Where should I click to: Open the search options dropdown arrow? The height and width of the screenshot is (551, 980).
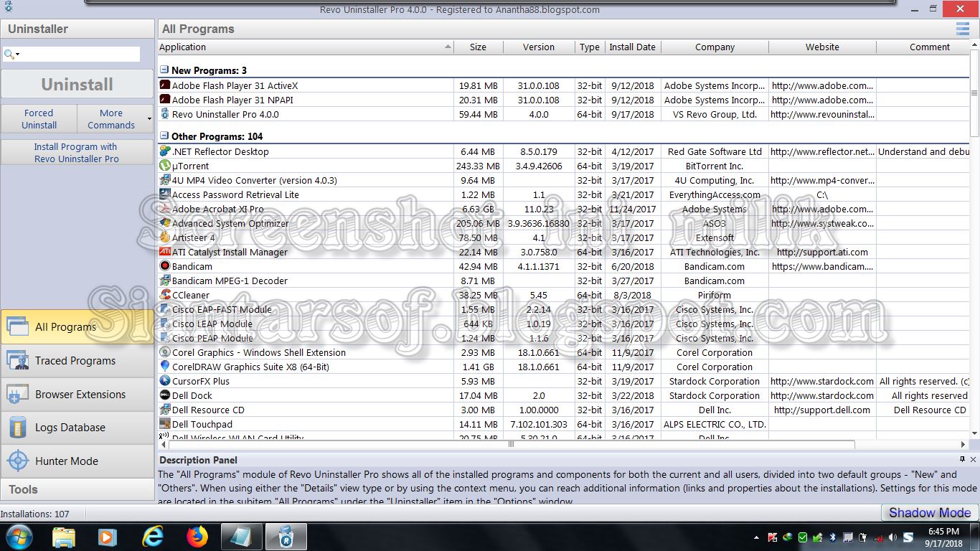(x=18, y=55)
